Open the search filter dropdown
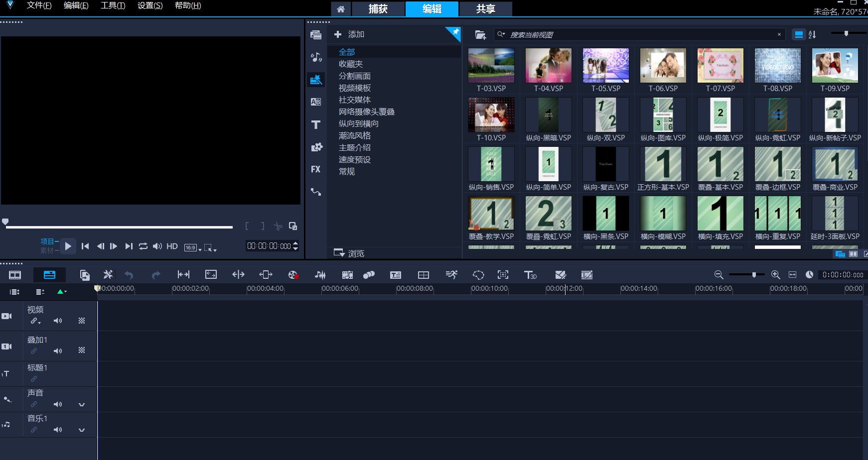Image resolution: width=868 pixels, height=460 pixels. (501, 34)
